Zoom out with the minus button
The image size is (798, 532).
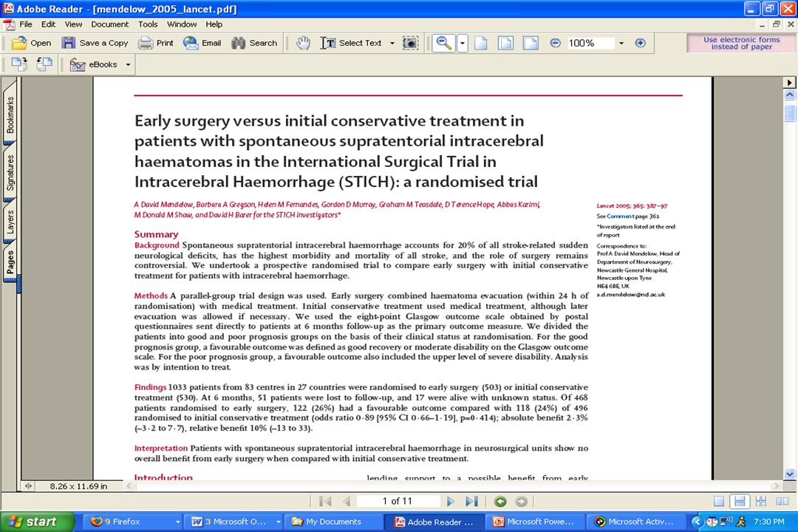click(555, 44)
